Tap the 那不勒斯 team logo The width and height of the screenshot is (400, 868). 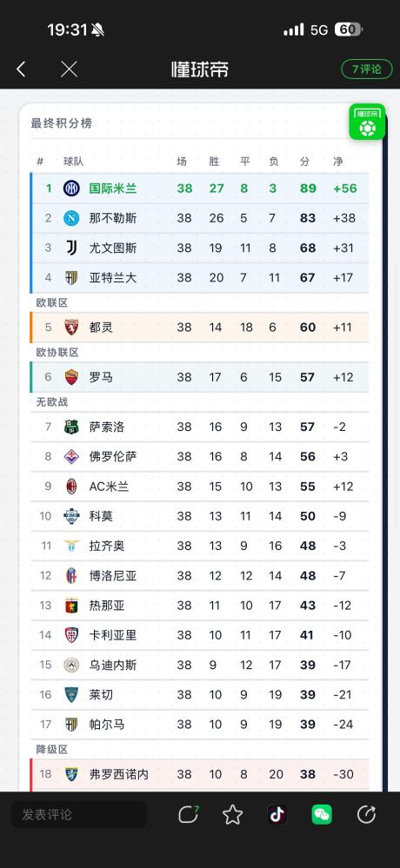pos(71,218)
